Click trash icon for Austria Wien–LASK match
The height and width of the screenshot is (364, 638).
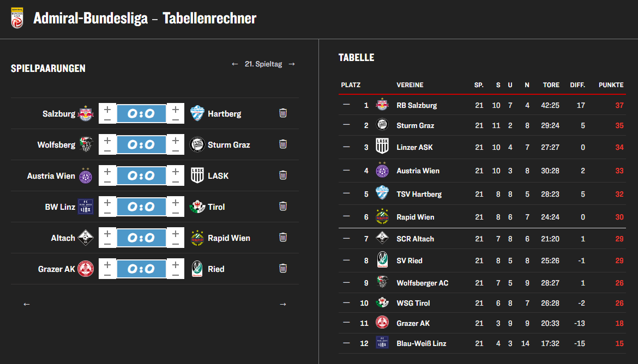click(283, 175)
